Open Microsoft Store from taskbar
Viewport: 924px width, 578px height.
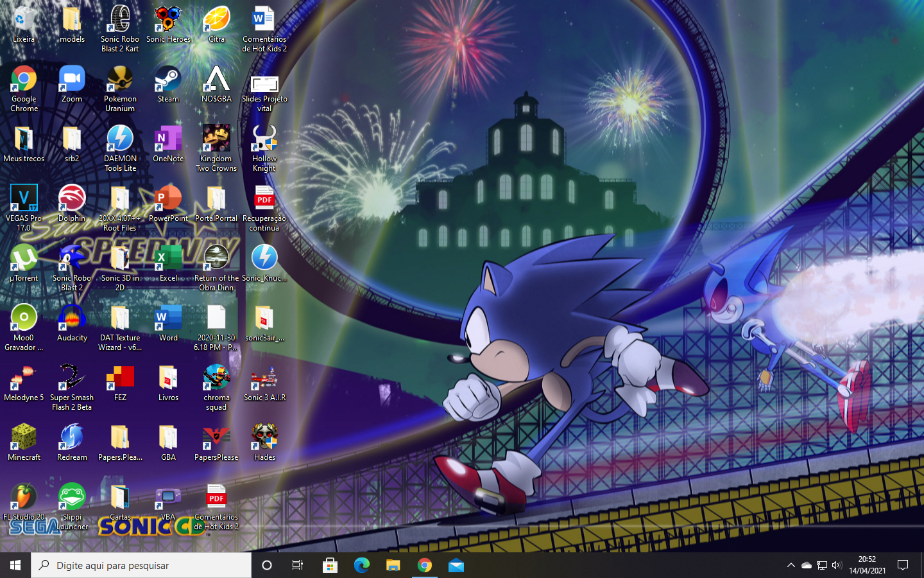tap(330, 565)
